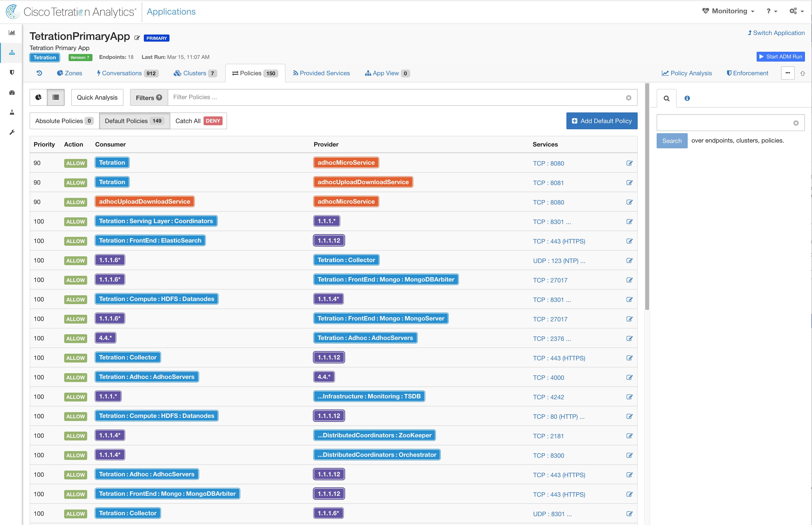Switch to pie chart view toggle

pos(38,98)
